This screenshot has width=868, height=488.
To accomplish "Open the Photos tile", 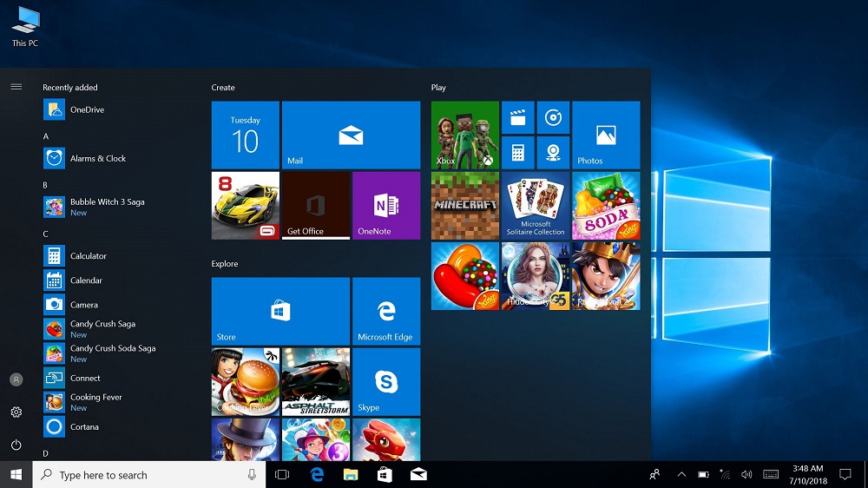I will (x=606, y=135).
